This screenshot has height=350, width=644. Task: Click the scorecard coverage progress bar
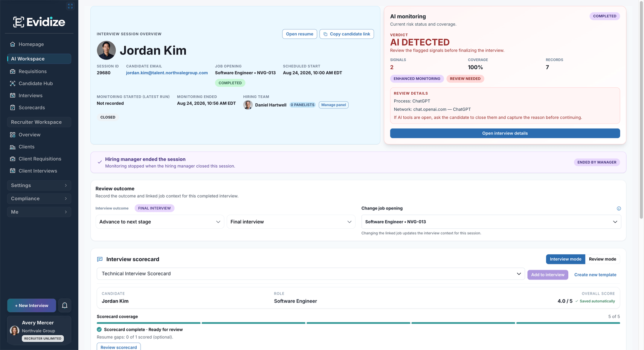coord(358,323)
